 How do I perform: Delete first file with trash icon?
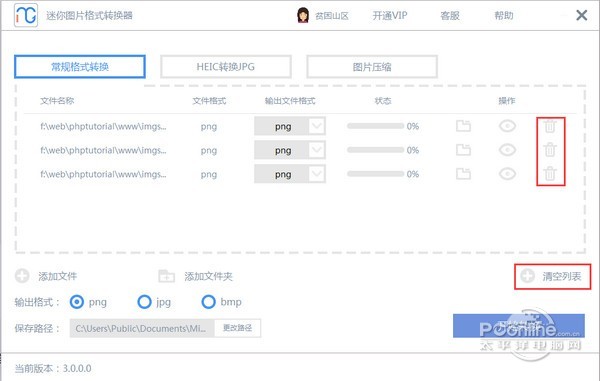550,126
